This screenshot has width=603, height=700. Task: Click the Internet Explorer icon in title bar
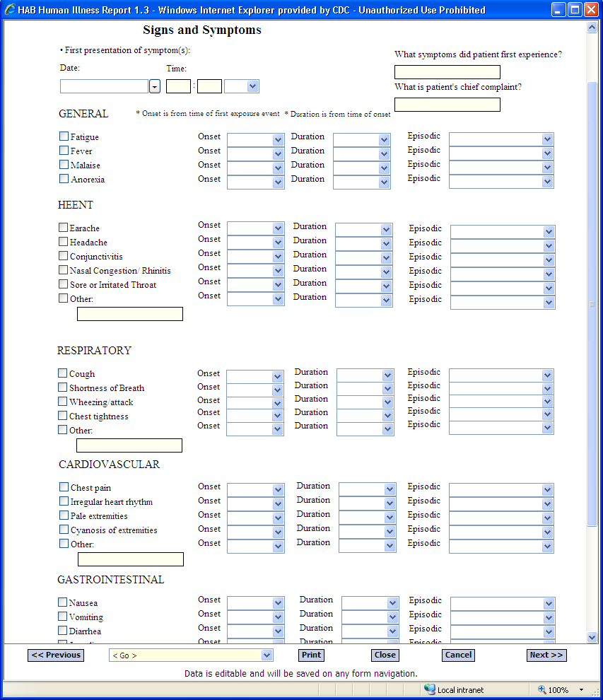9,10
